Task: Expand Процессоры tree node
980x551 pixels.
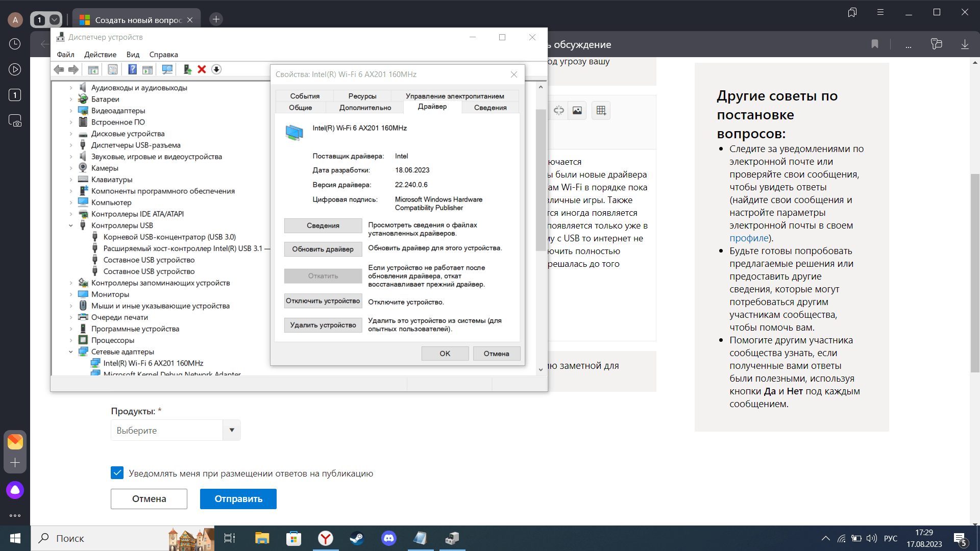Action: pos(71,340)
